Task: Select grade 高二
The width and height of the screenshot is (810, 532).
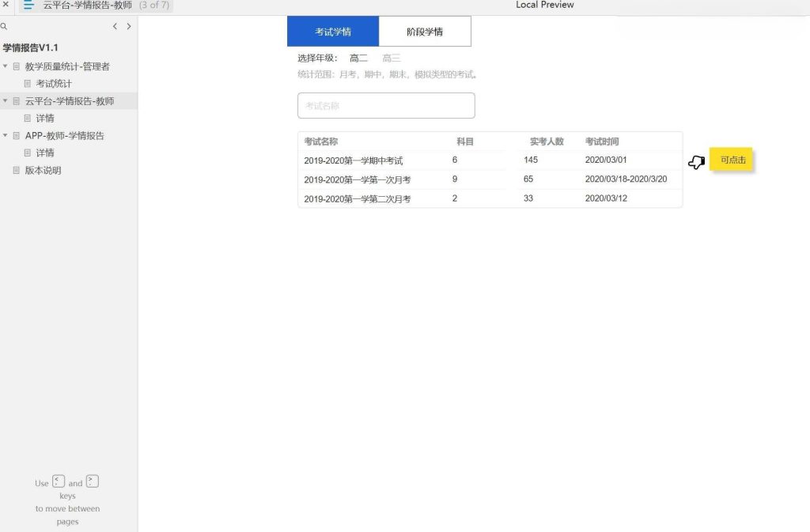Action: tap(358, 58)
